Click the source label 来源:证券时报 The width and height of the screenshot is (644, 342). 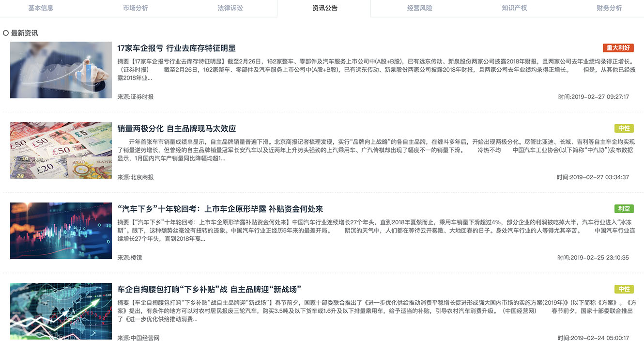136,97
